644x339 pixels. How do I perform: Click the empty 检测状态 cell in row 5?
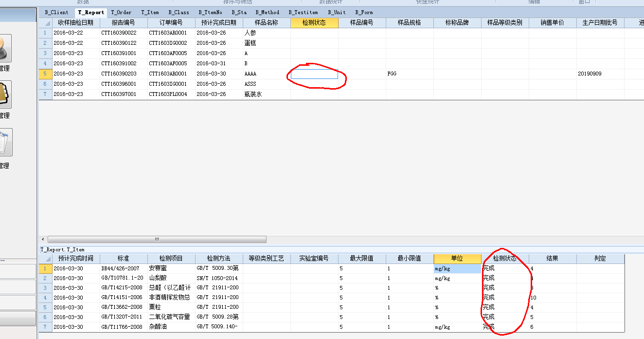[314, 74]
